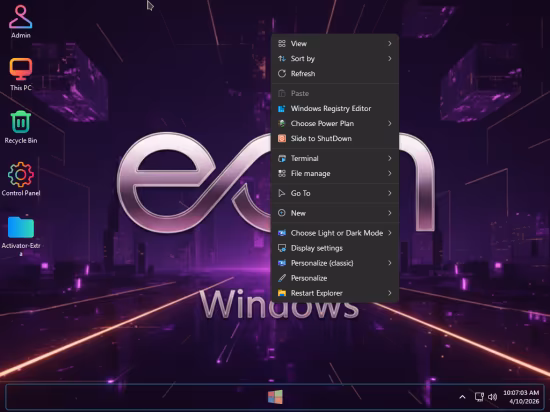Image resolution: width=550 pixels, height=412 pixels.
Task: Click the Sort by arrows icon
Action: (282, 59)
